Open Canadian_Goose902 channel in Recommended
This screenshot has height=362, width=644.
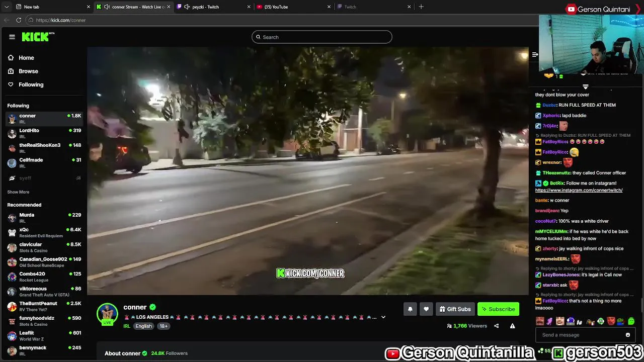coord(44,262)
